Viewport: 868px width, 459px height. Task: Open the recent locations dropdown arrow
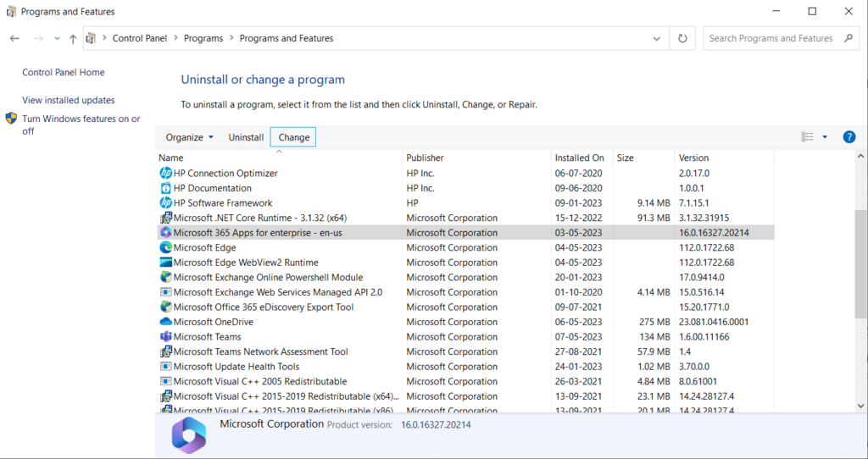point(57,39)
